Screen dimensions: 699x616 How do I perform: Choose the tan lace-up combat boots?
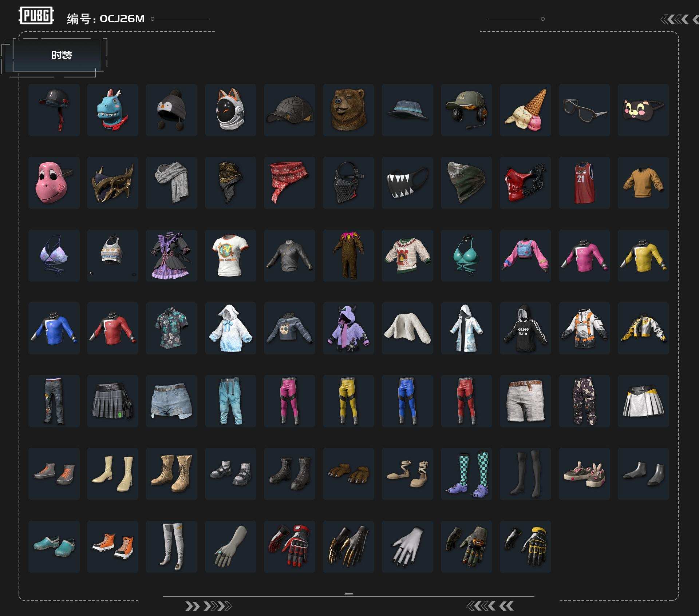click(171, 474)
